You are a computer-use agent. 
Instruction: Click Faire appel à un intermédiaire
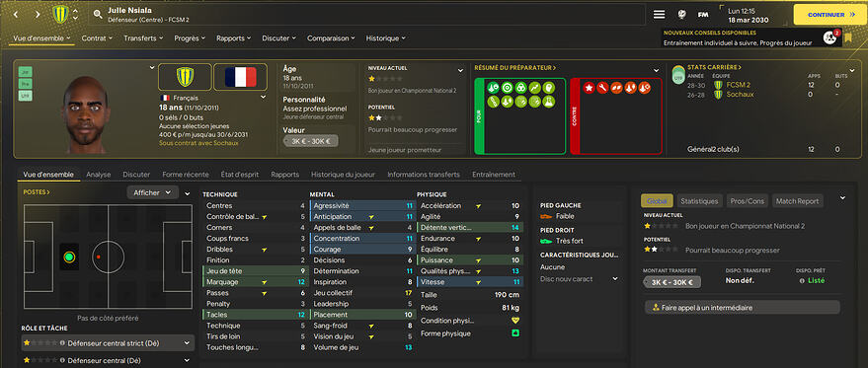(x=742, y=307)
